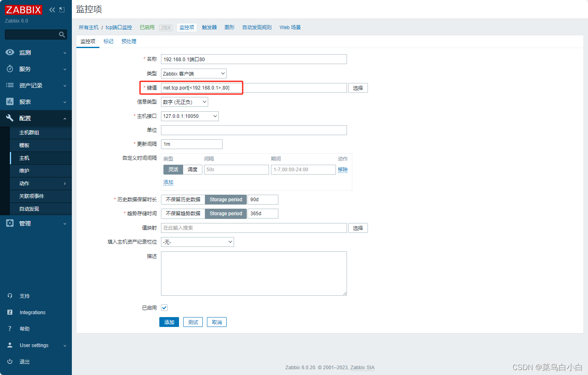Expand User settings chevron
The width and height of the screenshot is (588, 375).
[x=65, y=346]
